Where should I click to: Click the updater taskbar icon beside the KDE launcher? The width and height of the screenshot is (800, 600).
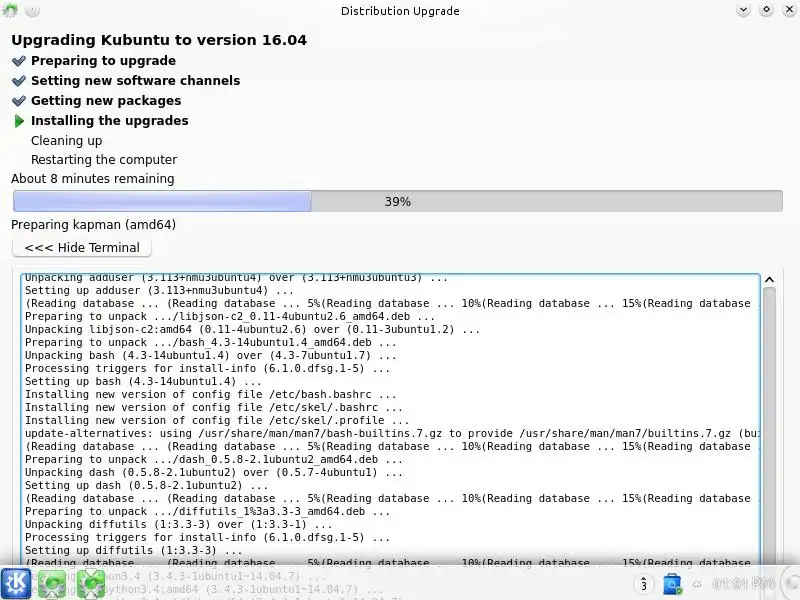52,584
